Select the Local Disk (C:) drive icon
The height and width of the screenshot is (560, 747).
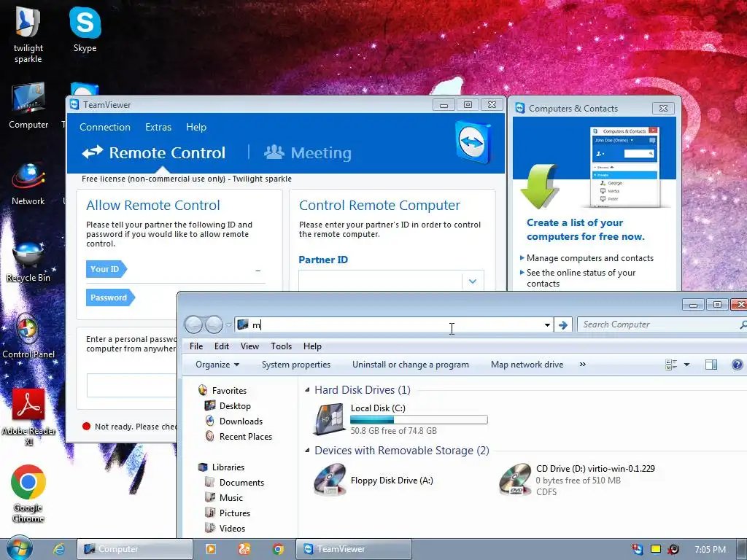[329, 419]
